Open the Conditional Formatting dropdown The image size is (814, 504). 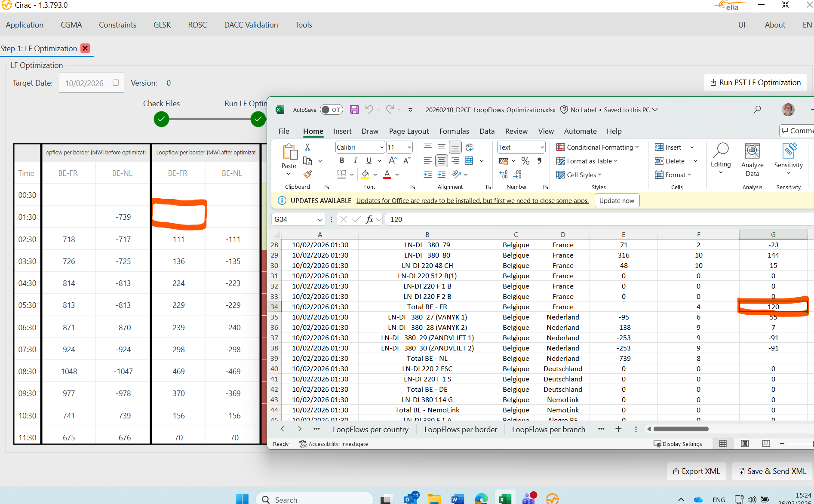click(598, 148)
